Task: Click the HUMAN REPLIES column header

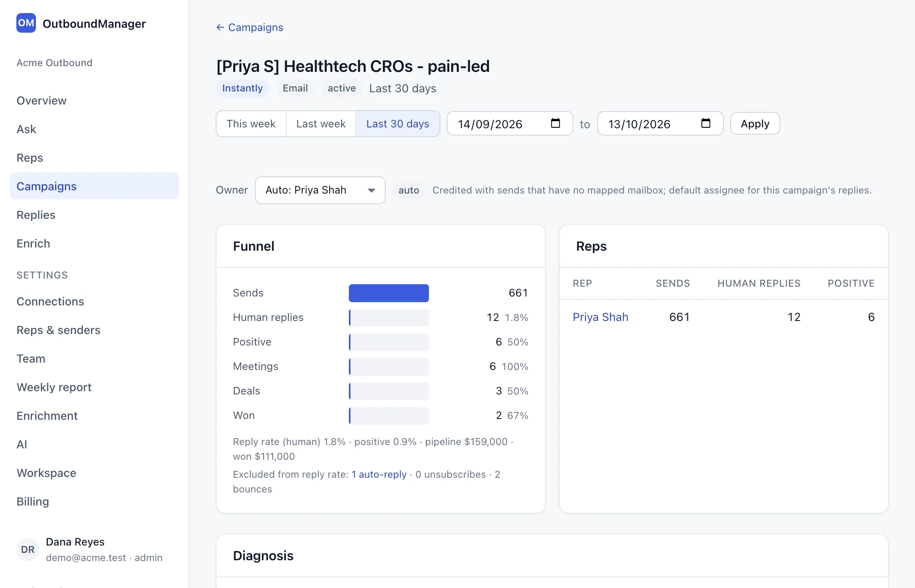Action: point(759,283)
